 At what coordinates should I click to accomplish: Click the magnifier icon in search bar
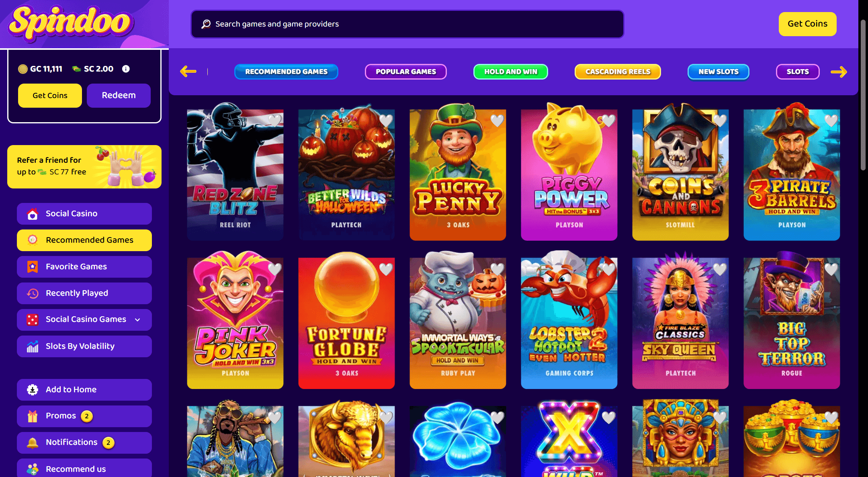tap(206, 24)
